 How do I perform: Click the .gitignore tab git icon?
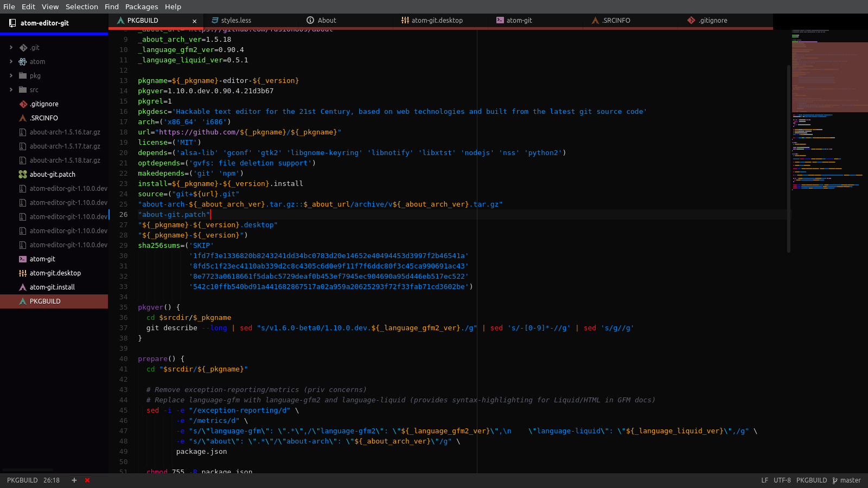(691, 21)
